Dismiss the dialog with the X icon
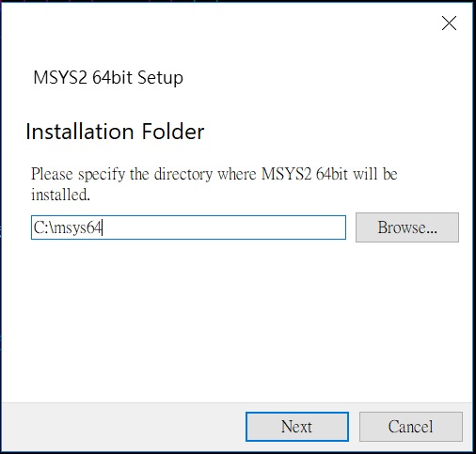This screenshot has width=476, height=454. [449, 23]
